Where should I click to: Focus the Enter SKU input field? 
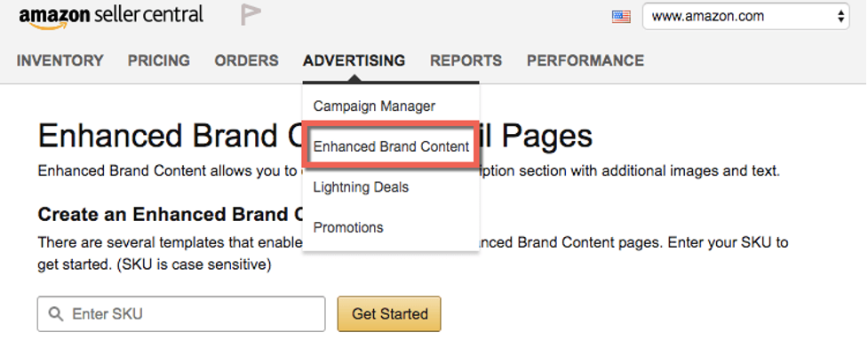click(191, 314)
